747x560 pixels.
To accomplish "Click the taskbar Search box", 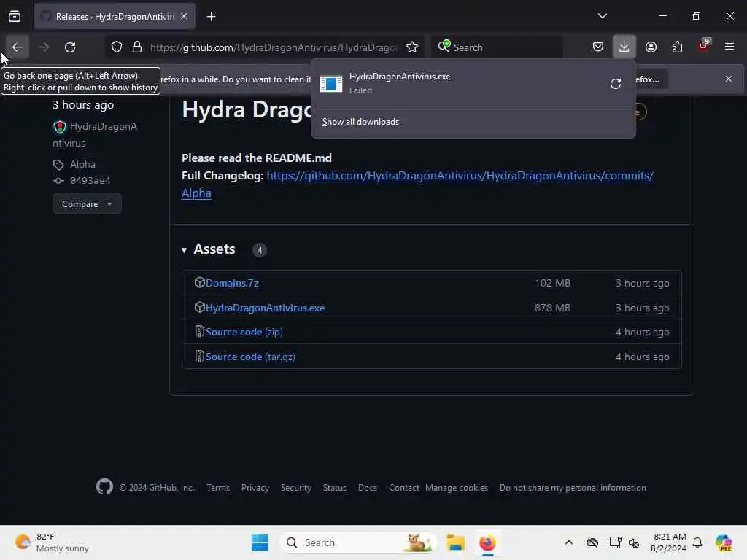I will [357, 542].
